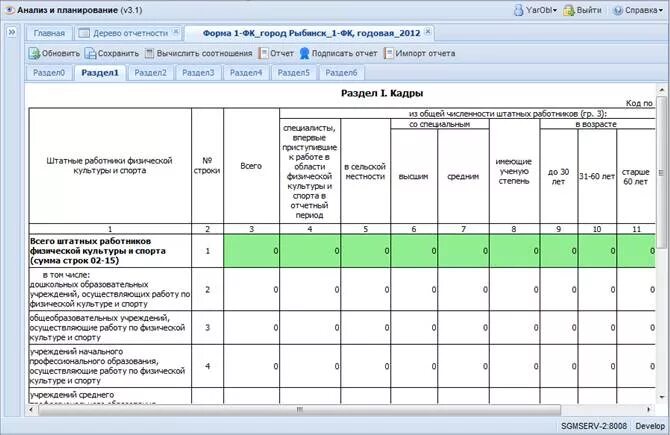This screenshot has width=670, height=435.
Task: Click green total cell under Всего
Action: (x=251, y=251)
